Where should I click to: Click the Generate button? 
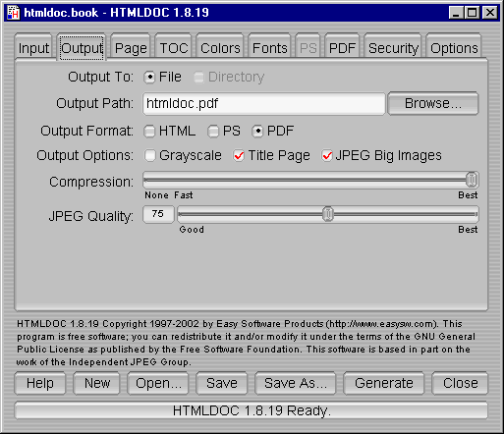point(384,383)
